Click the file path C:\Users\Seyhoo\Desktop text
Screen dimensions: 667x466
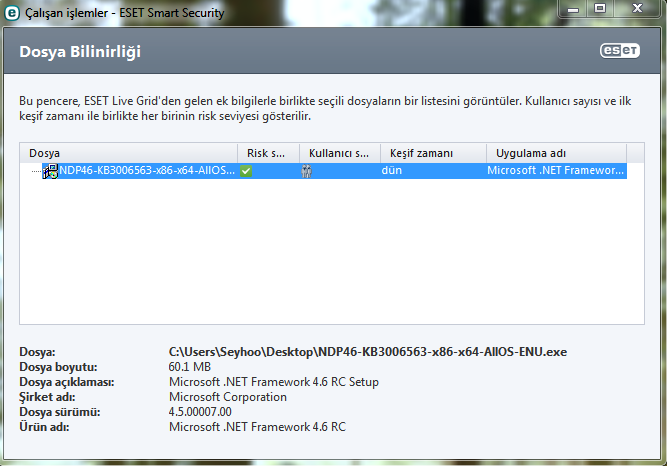point(368,352)
